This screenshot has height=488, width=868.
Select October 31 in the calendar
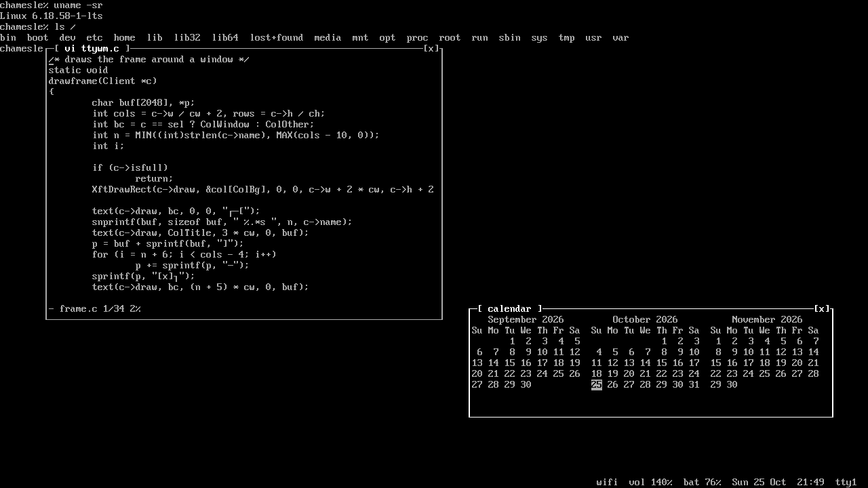coord(694,385)
